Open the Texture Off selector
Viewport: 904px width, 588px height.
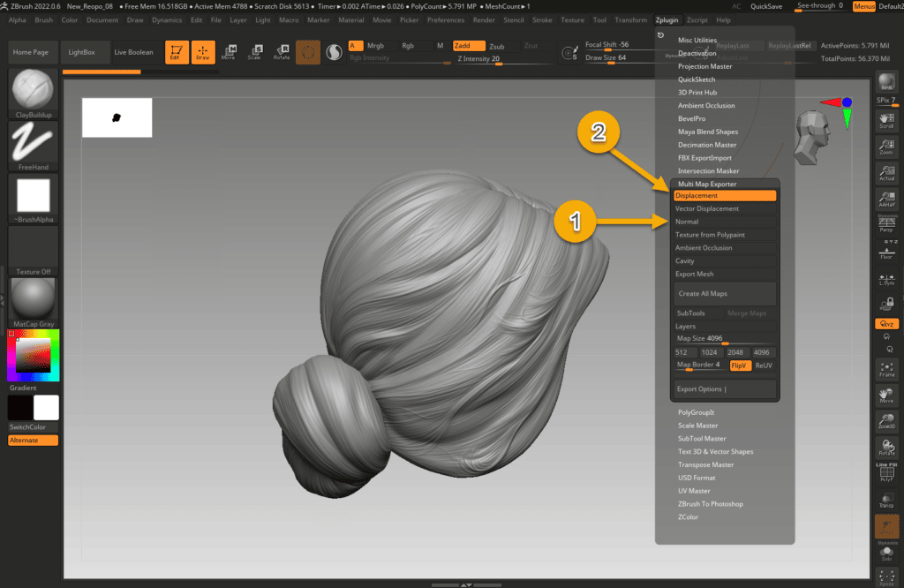[33, 251]
